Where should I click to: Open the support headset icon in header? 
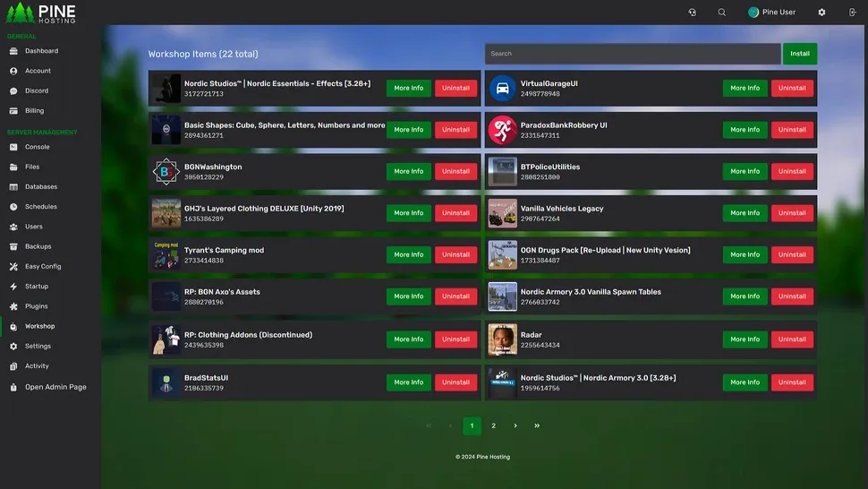692,13
